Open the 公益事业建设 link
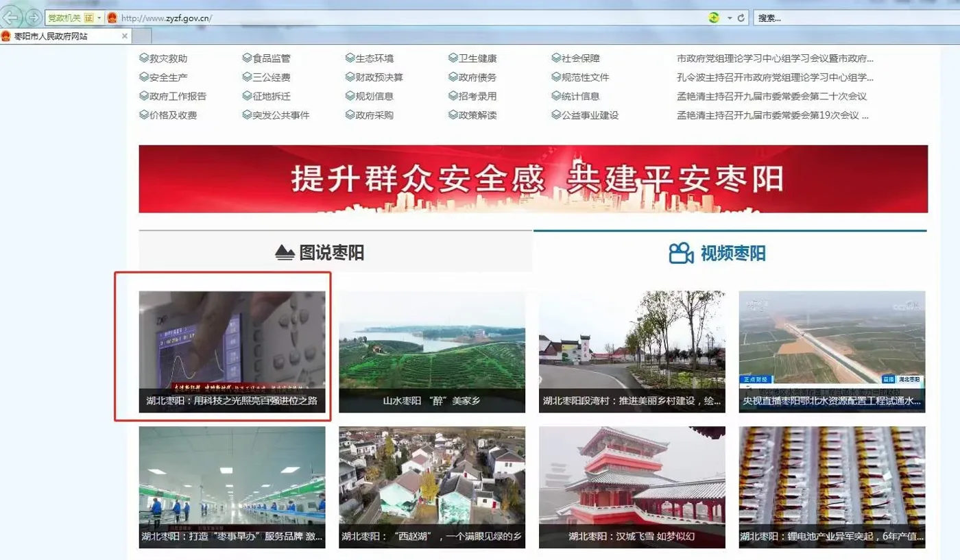The width and height of the screenshot is (960, 560). [x=590, y=115]
